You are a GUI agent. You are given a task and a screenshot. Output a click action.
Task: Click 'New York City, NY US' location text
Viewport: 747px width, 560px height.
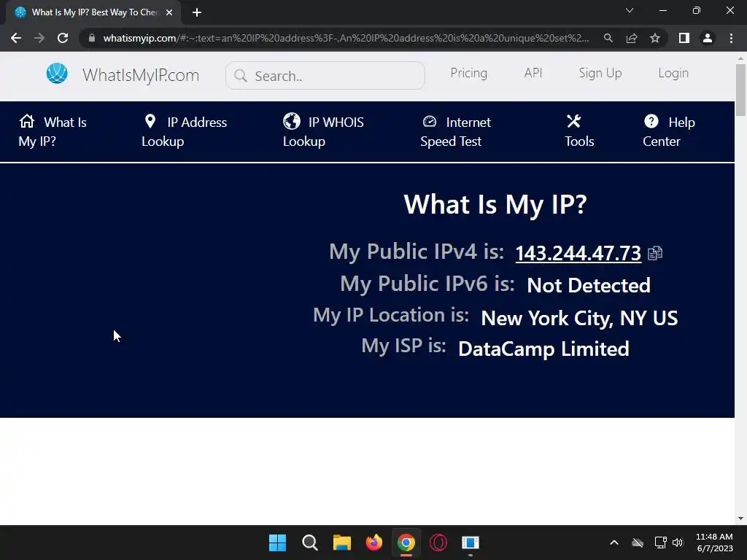pyautogui.click(x=579, y=318)
